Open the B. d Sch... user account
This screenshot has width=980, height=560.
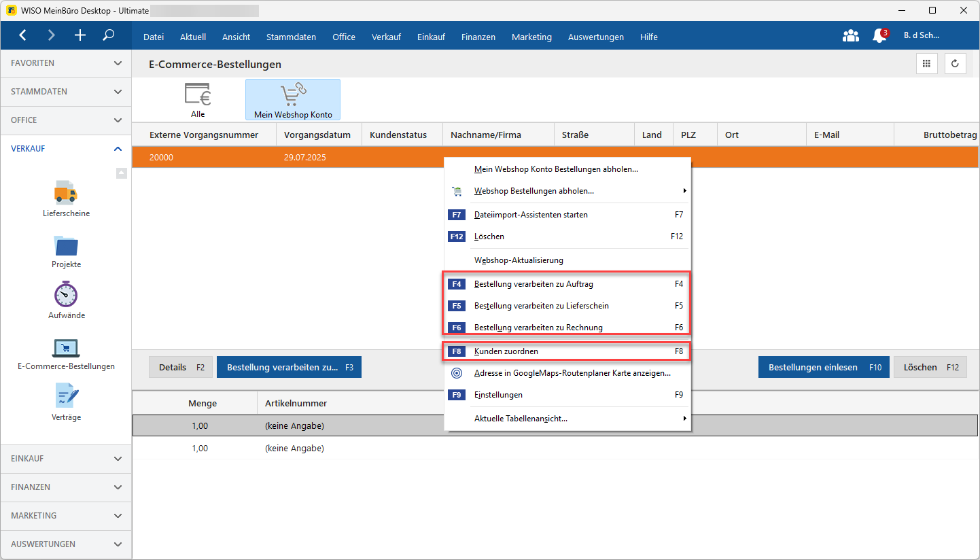click(922, 35)
